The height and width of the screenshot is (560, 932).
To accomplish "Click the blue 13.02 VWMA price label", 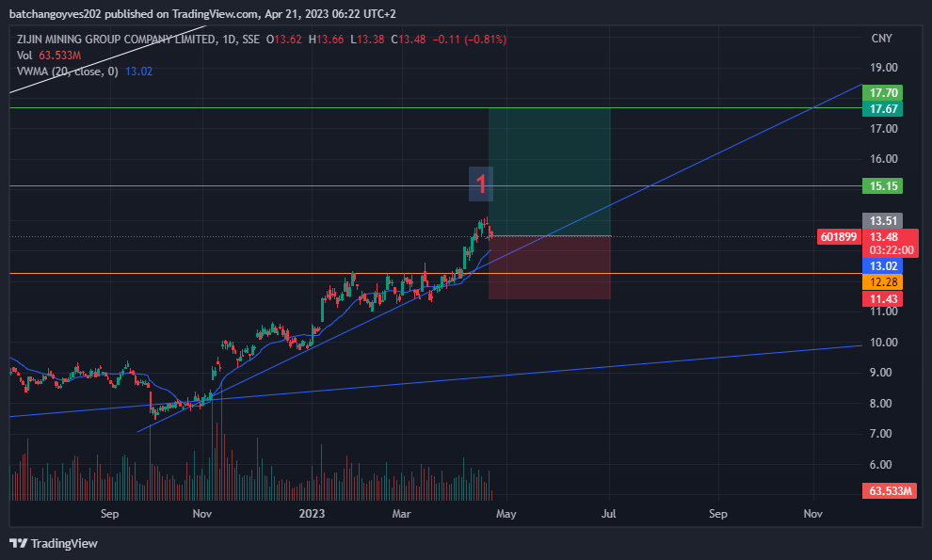I will 883,265.
